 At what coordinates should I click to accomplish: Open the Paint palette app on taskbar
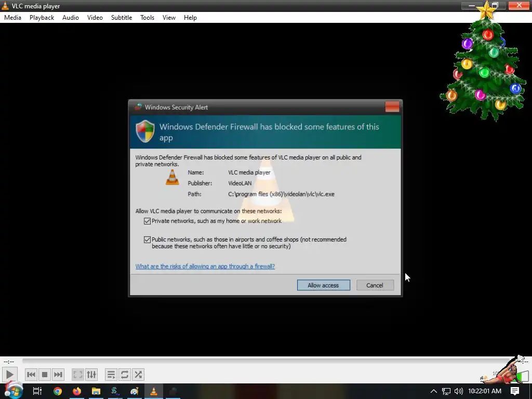click(x=135, y=391)
